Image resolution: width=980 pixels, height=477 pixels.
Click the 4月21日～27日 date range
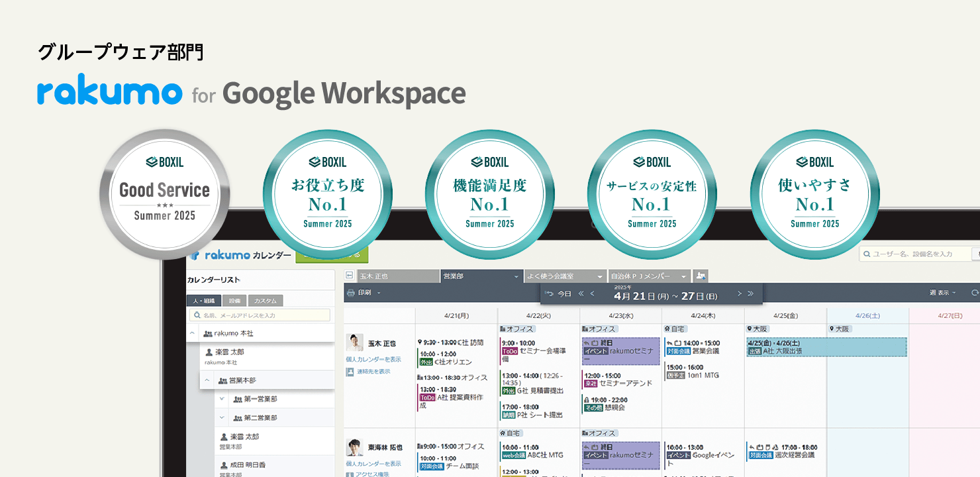tap(665, 295)
